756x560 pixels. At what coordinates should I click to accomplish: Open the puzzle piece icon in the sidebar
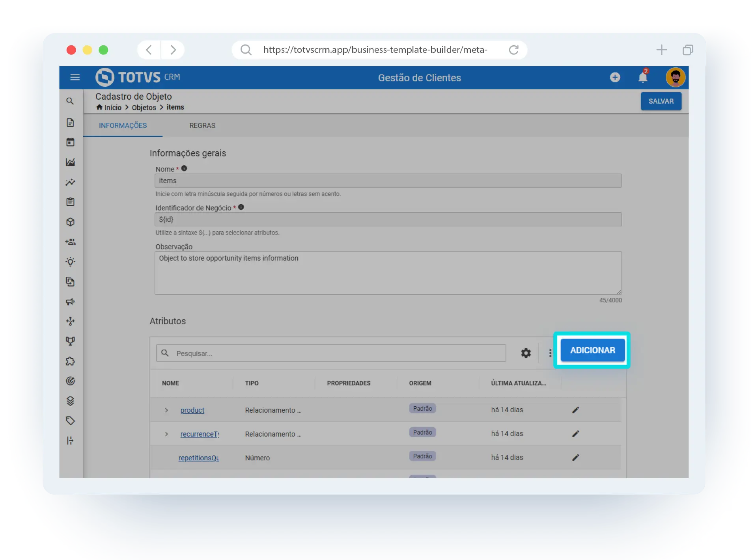(70, 361)
